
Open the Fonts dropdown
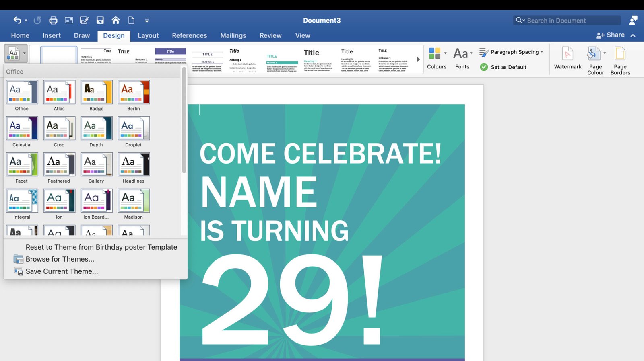point(462,58)
